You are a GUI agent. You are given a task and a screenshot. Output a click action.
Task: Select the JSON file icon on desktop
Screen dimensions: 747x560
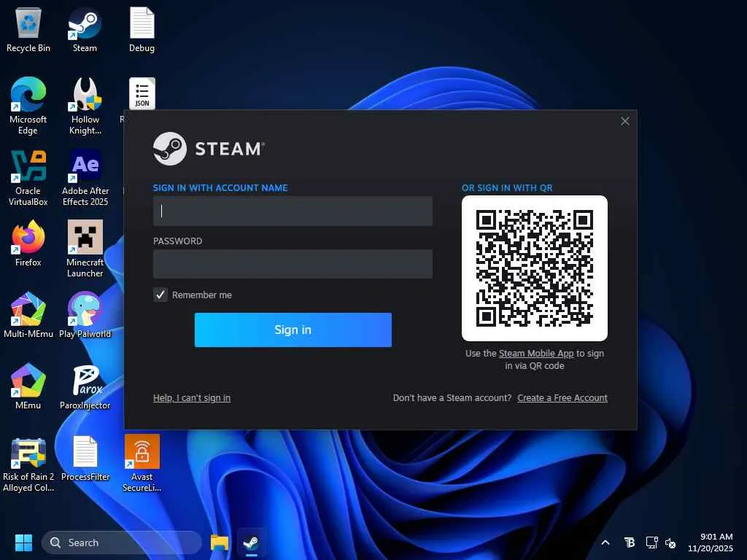coord(142,93)
